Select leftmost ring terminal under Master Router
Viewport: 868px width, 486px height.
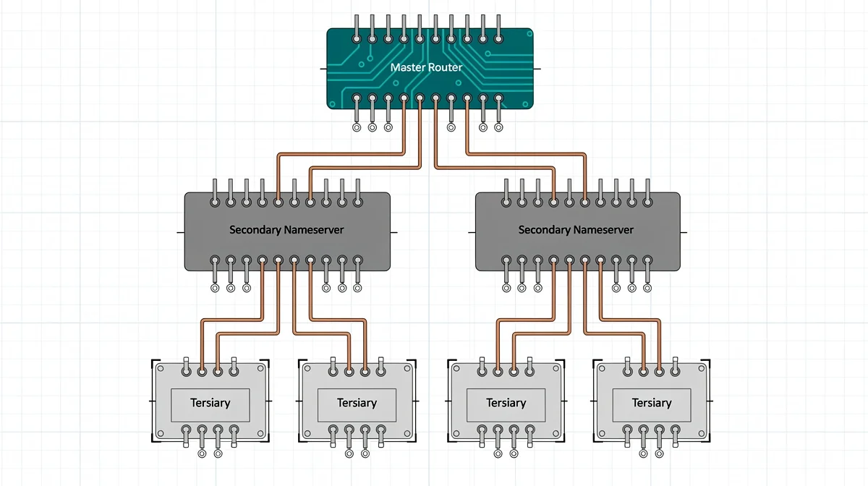click(357, 128)
